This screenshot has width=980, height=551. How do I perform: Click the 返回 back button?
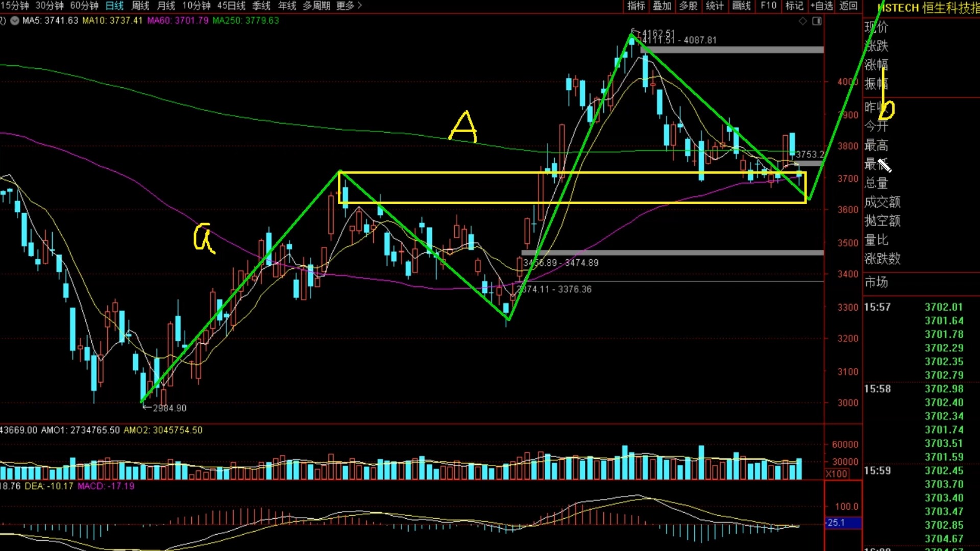tap(848, 6)
